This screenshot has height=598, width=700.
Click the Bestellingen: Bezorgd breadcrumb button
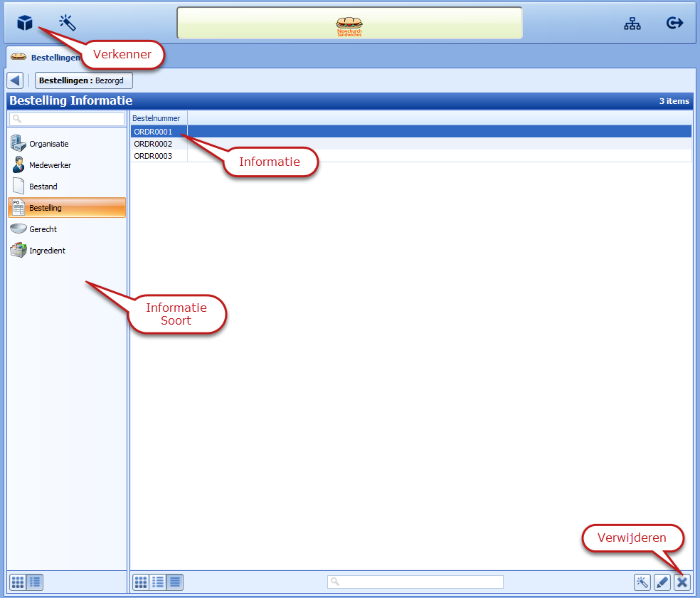(84, 80)
